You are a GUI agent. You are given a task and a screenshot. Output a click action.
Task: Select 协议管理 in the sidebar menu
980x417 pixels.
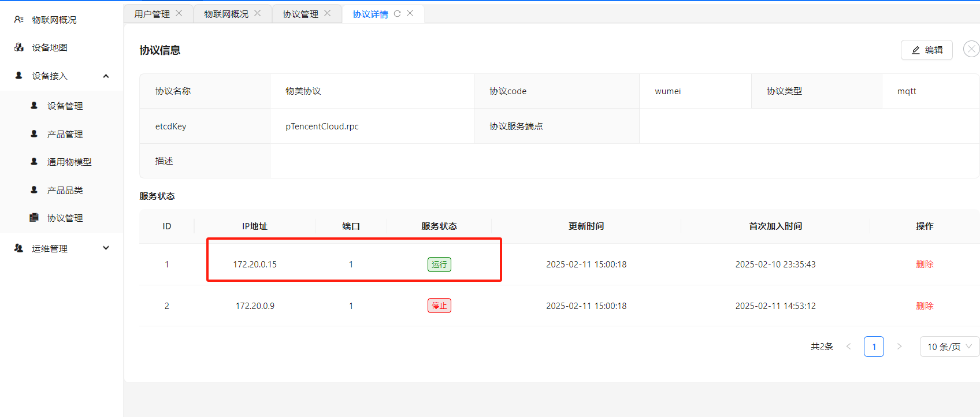(65, 218)
